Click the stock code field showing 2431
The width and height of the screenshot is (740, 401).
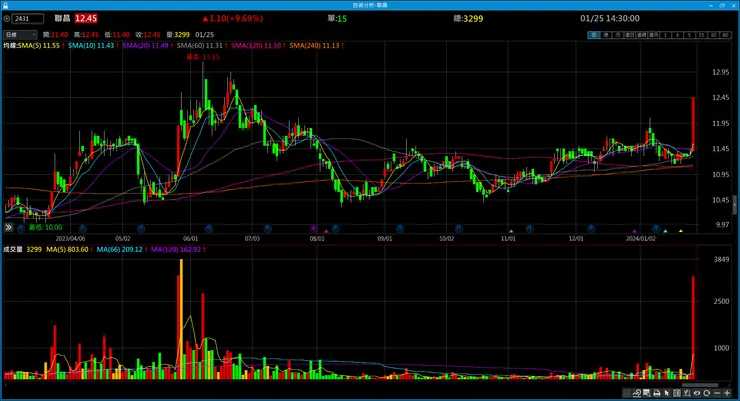28,19
